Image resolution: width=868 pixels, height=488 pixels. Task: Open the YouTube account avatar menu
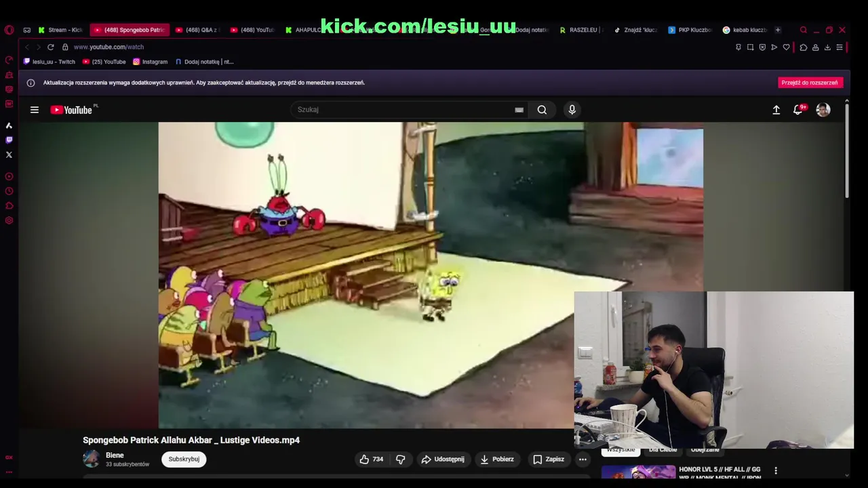click(x=823, y=110)
